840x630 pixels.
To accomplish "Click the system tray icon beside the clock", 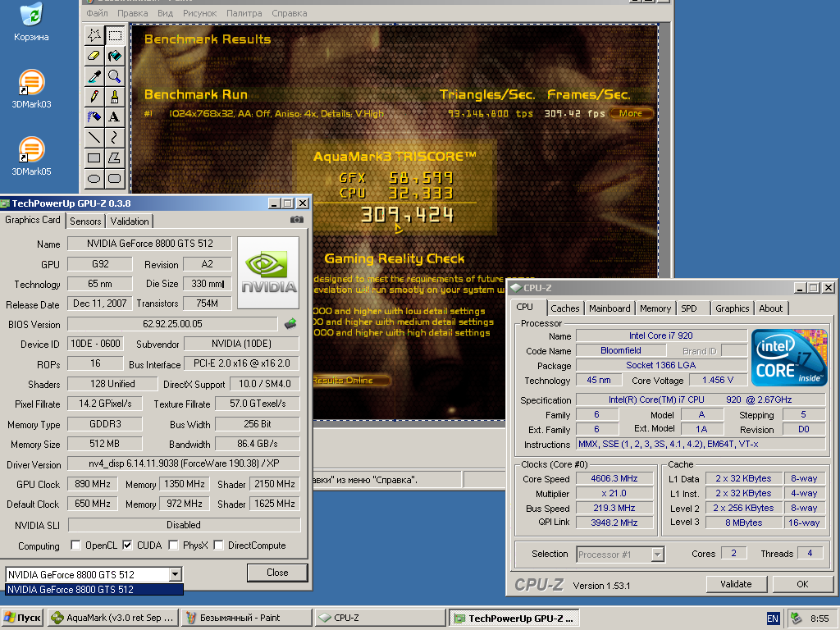I will click(x=796, y=619).
